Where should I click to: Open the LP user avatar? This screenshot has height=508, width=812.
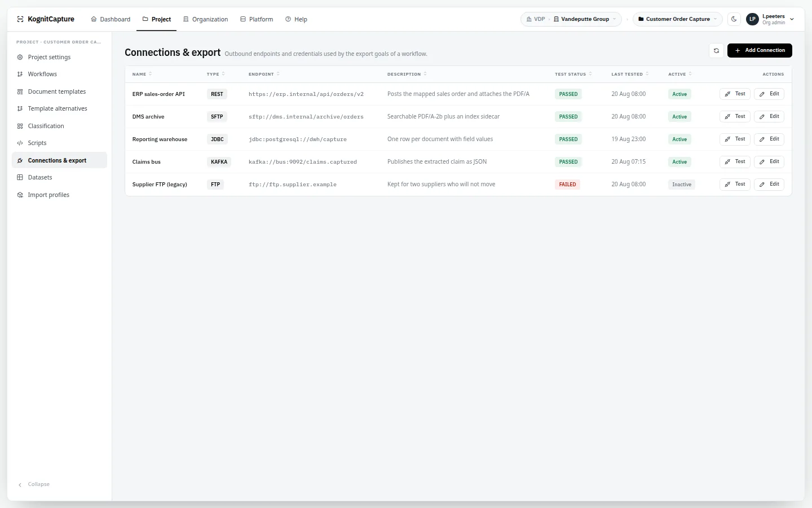click(752, 19)
